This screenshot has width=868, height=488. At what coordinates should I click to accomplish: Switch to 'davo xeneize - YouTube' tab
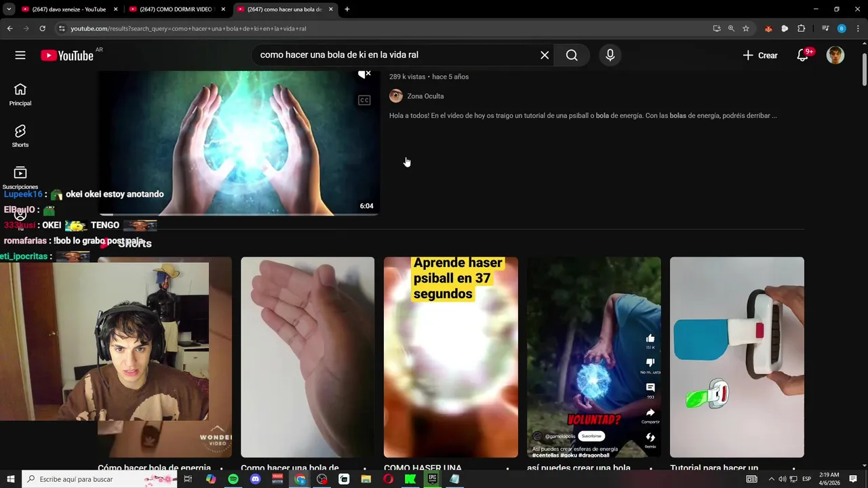pyautogui.click(x=68, y=9)
